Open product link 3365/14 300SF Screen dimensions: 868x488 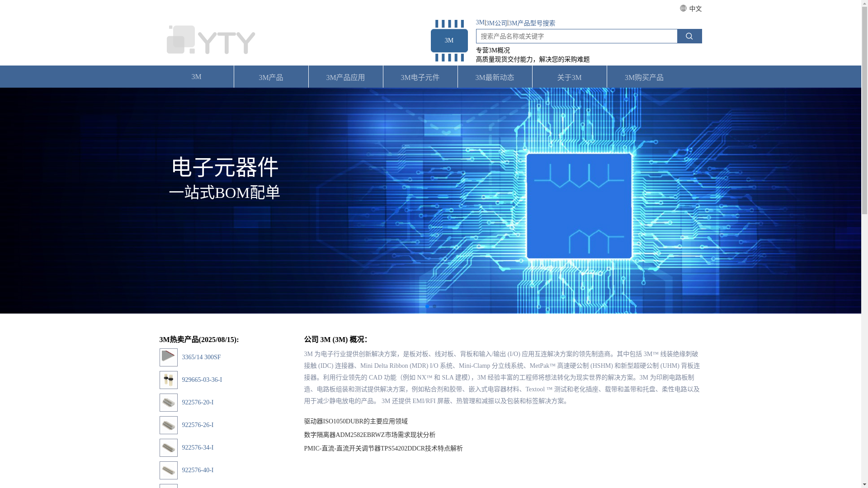click(201, 357)
